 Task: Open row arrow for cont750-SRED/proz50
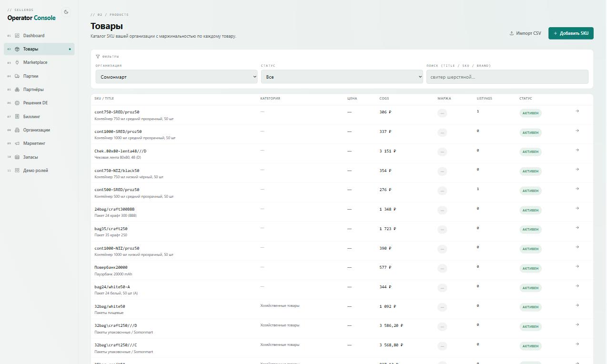coord(577,111)
